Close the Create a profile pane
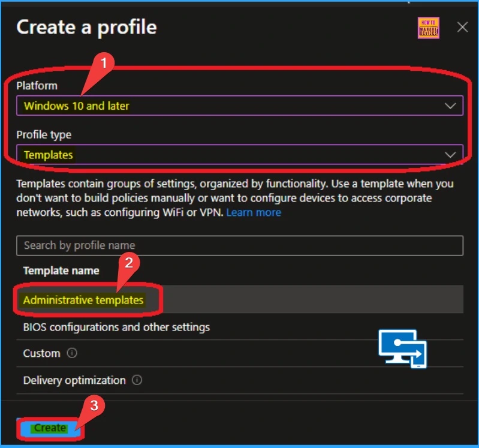479x448 pixels. 462,27
